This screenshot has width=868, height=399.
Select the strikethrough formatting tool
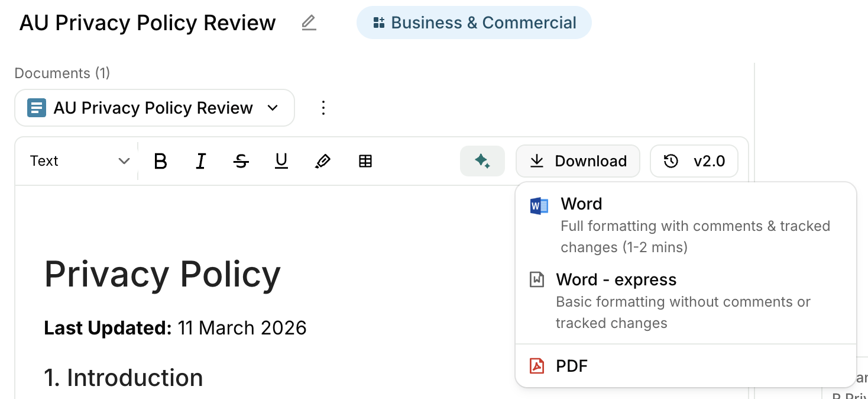241,160
